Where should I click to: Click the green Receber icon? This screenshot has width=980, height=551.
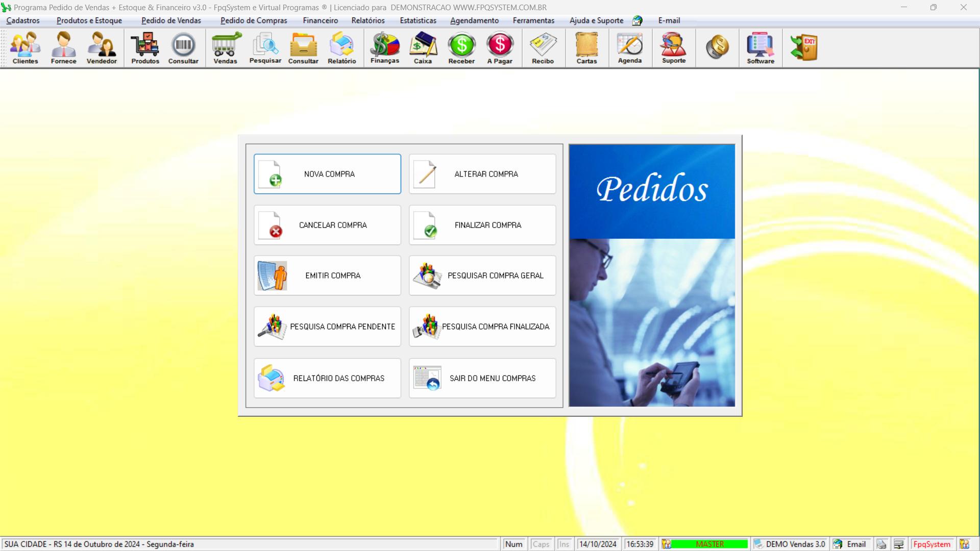461,48
